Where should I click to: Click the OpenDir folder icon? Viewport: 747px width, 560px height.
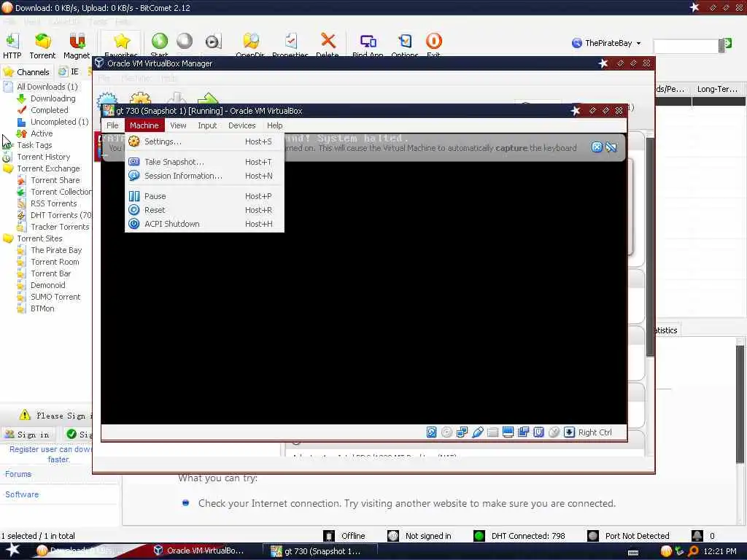251,41
